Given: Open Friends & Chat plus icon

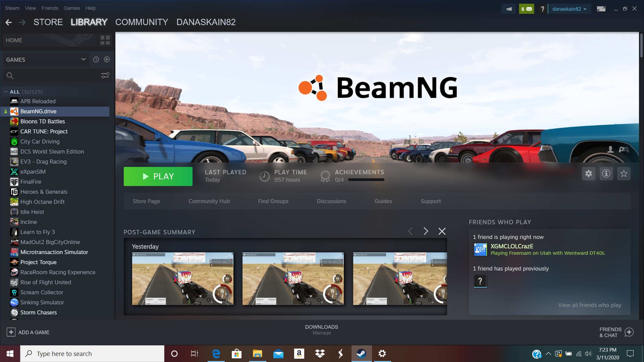Looking at the screenshot, I should pyautogui.click(x=629, y=332).
